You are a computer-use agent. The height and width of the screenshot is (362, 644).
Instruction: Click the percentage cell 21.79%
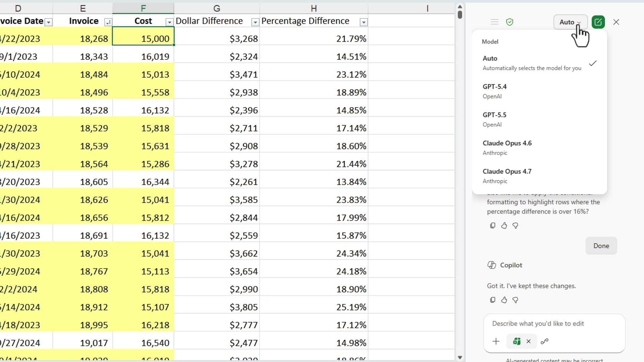pyautogui.click(x=314, y=36)
